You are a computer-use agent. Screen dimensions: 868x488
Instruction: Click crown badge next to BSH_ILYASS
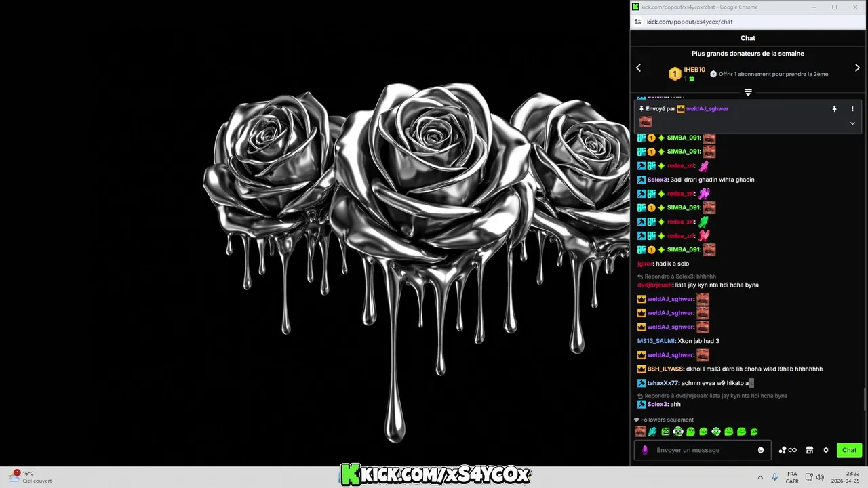[642, 369]
